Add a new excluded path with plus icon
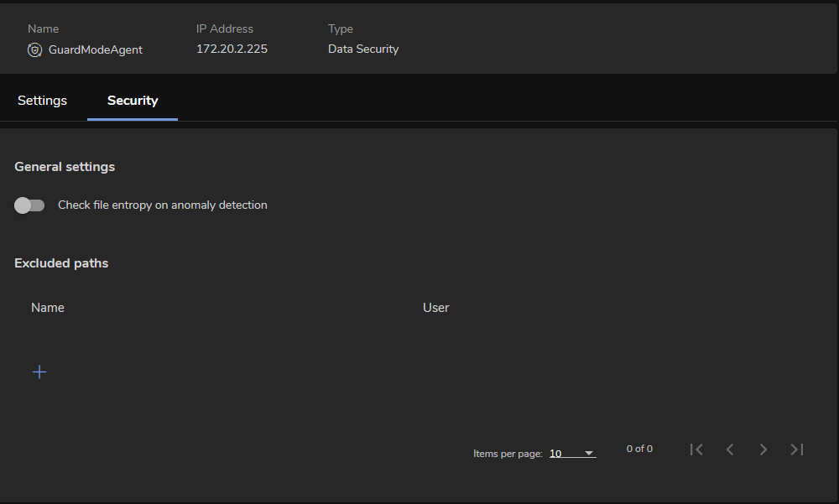The image size is (839, 504). (39, 372)
